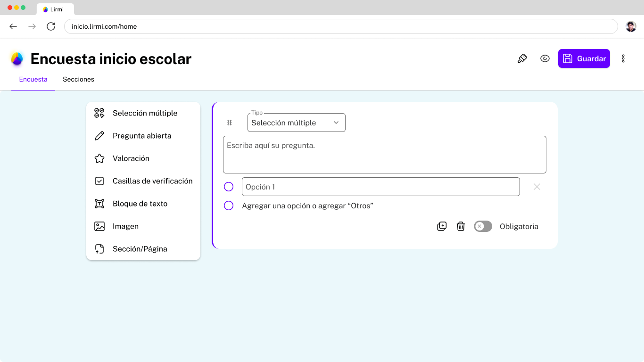The width and height of the screenshot is (644, 362).
Task: Open the browser profile avatar
Action: [631, 26]
